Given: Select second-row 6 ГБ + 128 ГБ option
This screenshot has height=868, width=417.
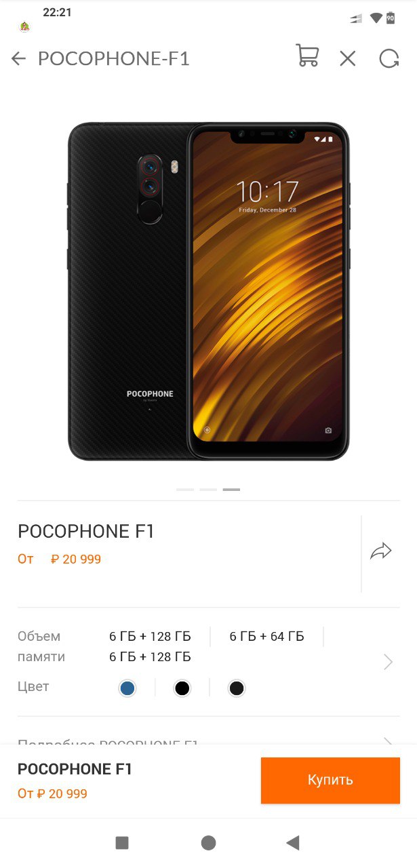Looking at the screenshot, I should [x=150, y=656].
